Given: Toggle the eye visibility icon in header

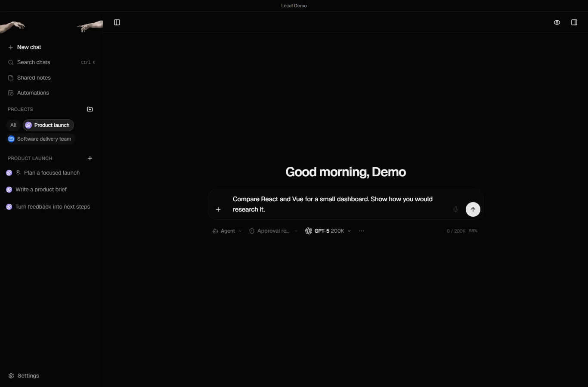Looking at the screenshot, I should click(x=557, y=22).
